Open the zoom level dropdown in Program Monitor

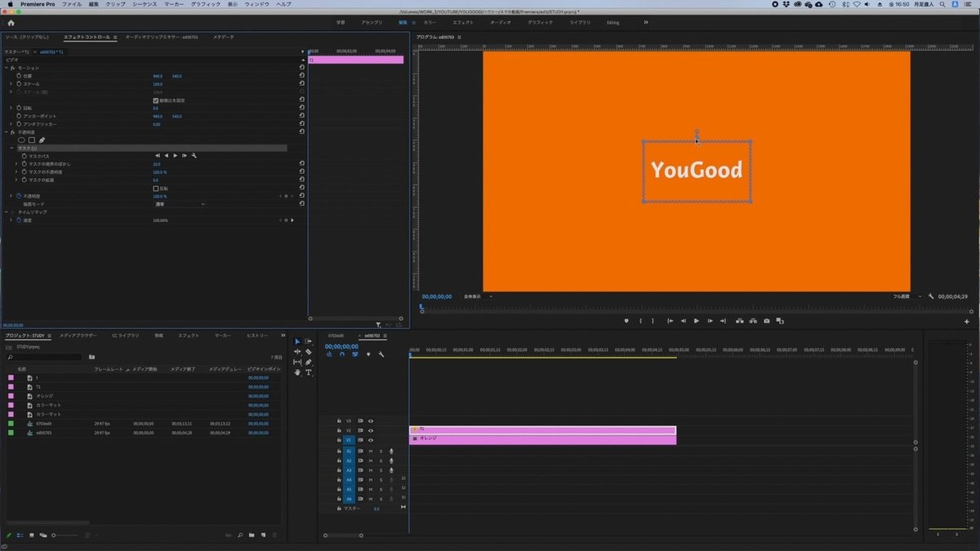[479, 296]
